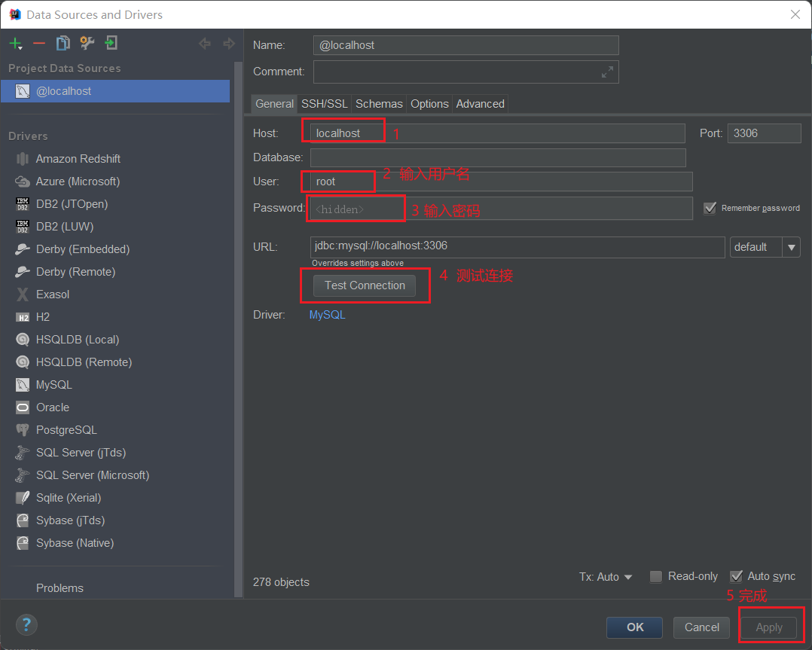This screenshot has height=650, width=812.
Task: Switch to the SSH/SSL tab
Action: click(x=324, y=104)
